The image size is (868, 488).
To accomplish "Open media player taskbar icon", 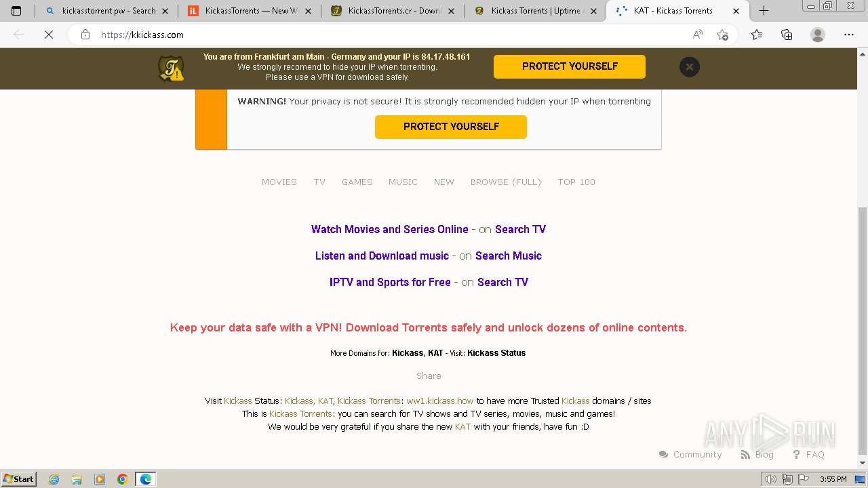I will 100,479.
